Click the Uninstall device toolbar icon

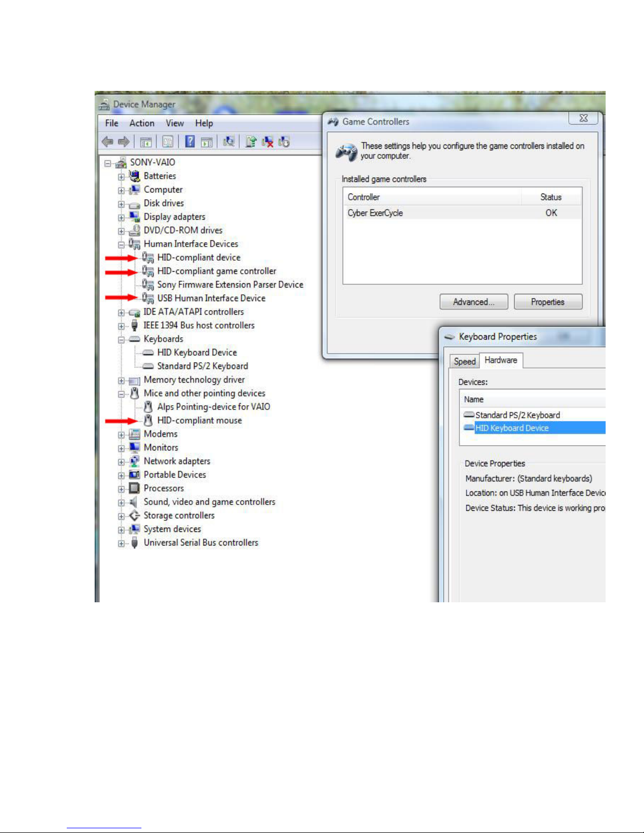pyautogui.click(x=268, y=141)
